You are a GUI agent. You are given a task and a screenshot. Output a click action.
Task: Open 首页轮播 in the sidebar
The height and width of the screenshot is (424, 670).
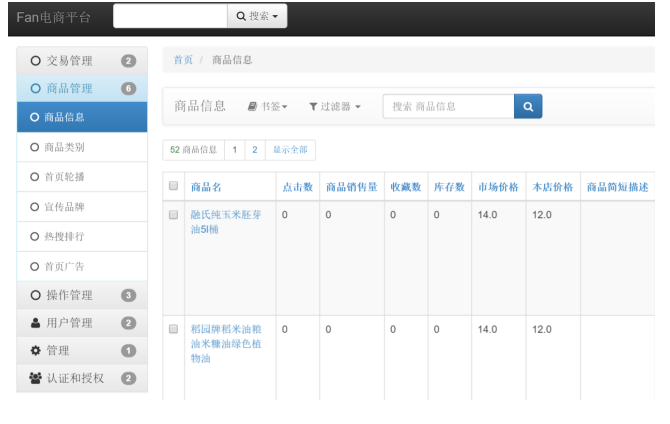[82, 177]
